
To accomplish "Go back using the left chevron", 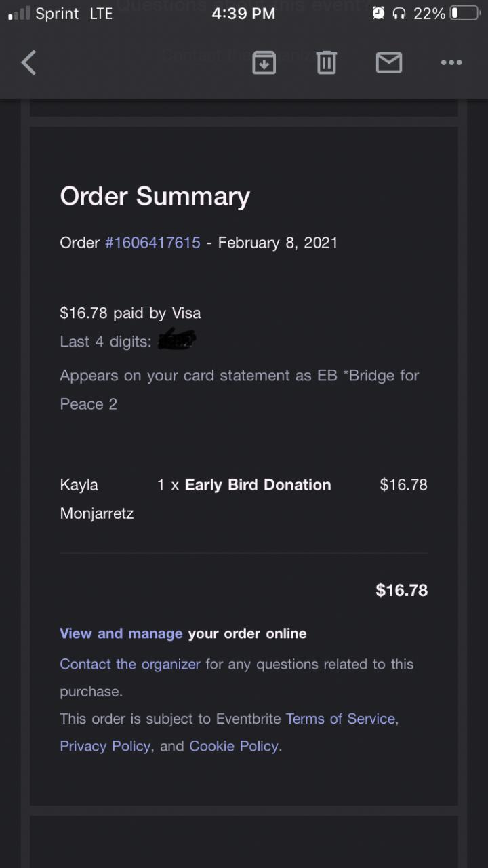I will click(x=28, y=63).
